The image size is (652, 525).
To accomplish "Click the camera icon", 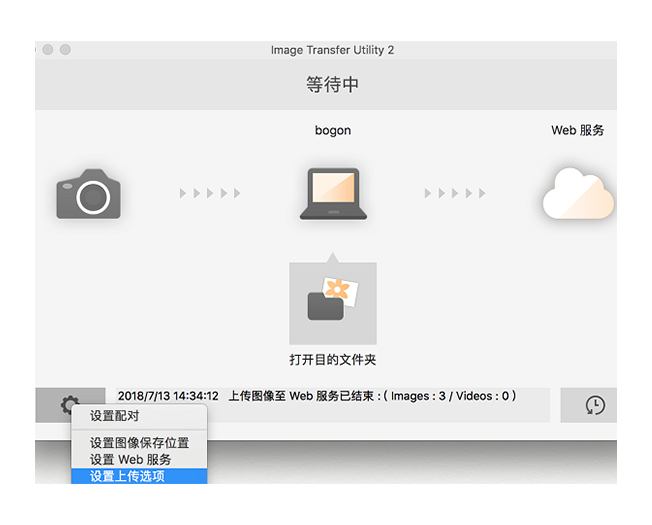I will pyautogui.click(x=89, y=194).
